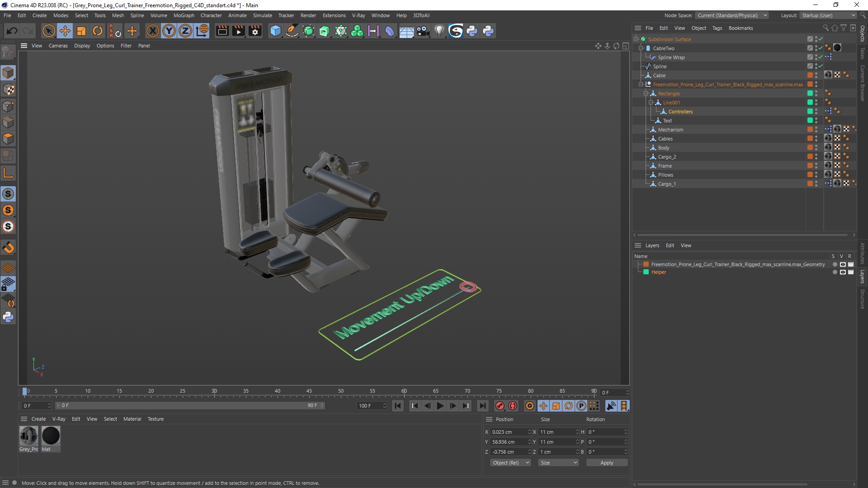868x488 pixels.
Task: Go to end of timeline
Action: (x=482, y=406)
